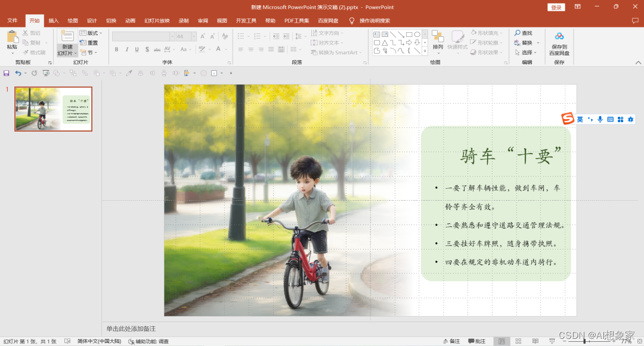Click the 操作说明搜索 tell-me search box
This screenshot has width=644, height=346.
coord(374,20)
